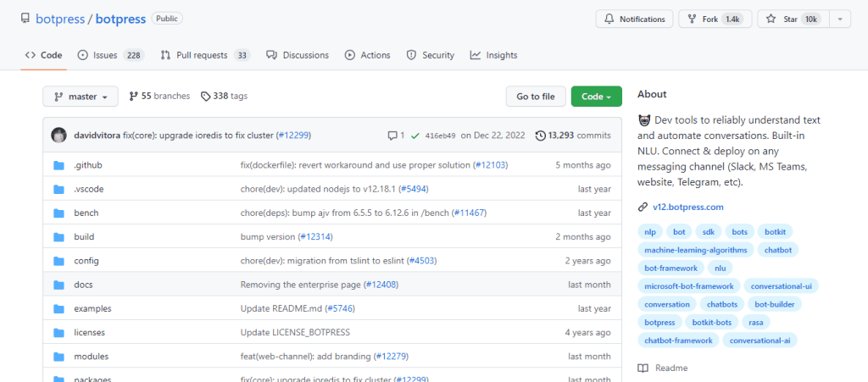868x382 pixels.
Task: Open the bold botpress repository name link
Action: [x=120, y=19]
